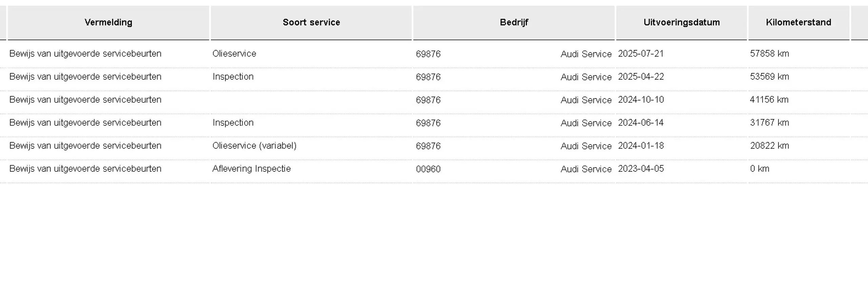Sort by the Vermelding column header
Screen dimensions: 868x286
108,22
